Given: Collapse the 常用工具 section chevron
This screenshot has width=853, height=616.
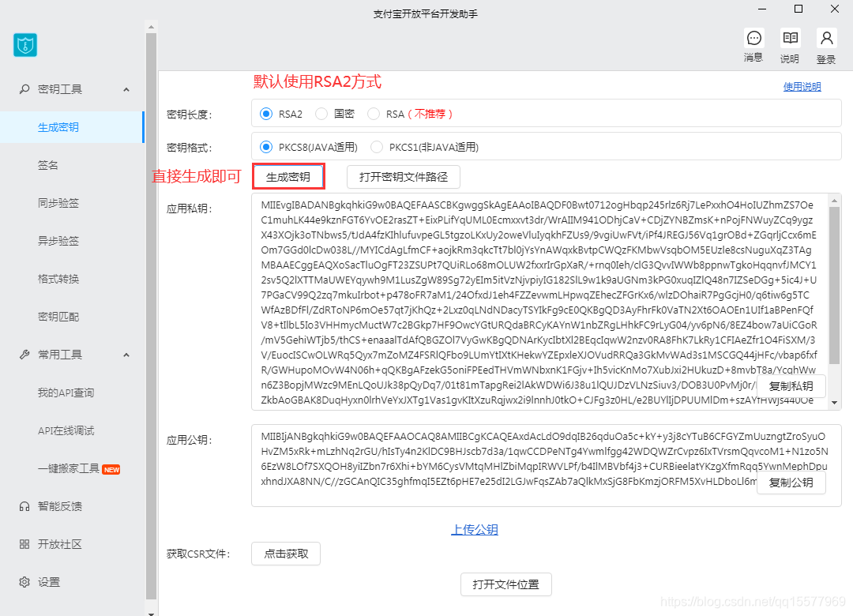Looking at the screenshot, I should [126, 355].
